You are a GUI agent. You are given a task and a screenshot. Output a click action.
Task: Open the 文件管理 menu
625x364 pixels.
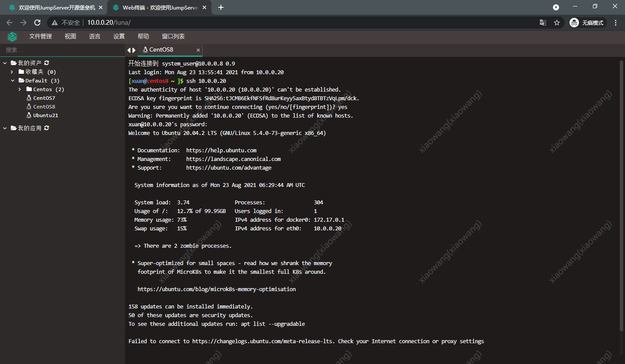[40, 36]
